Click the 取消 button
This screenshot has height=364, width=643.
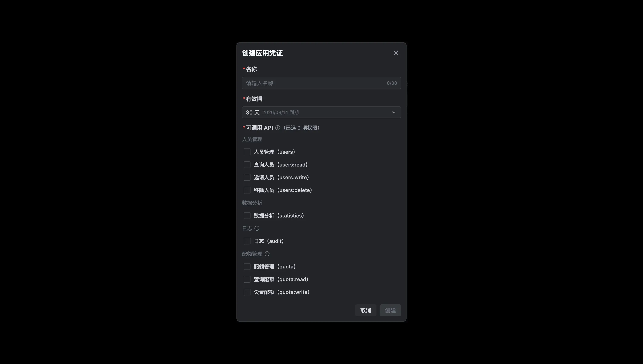point(366,310)
